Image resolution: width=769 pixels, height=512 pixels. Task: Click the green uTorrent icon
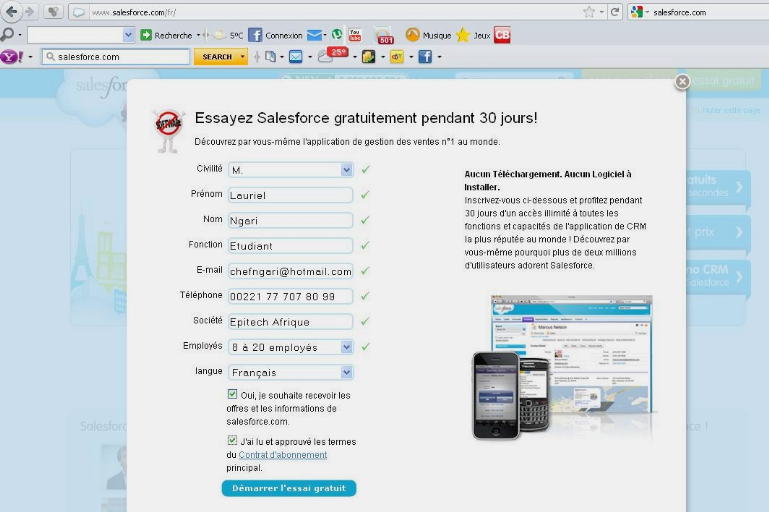pyautogui.click(x=337, y=34)
